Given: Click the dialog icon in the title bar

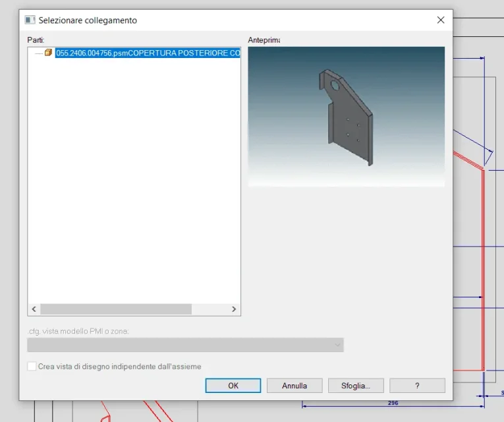Looking at the screenshot, I should pos(30,20).
